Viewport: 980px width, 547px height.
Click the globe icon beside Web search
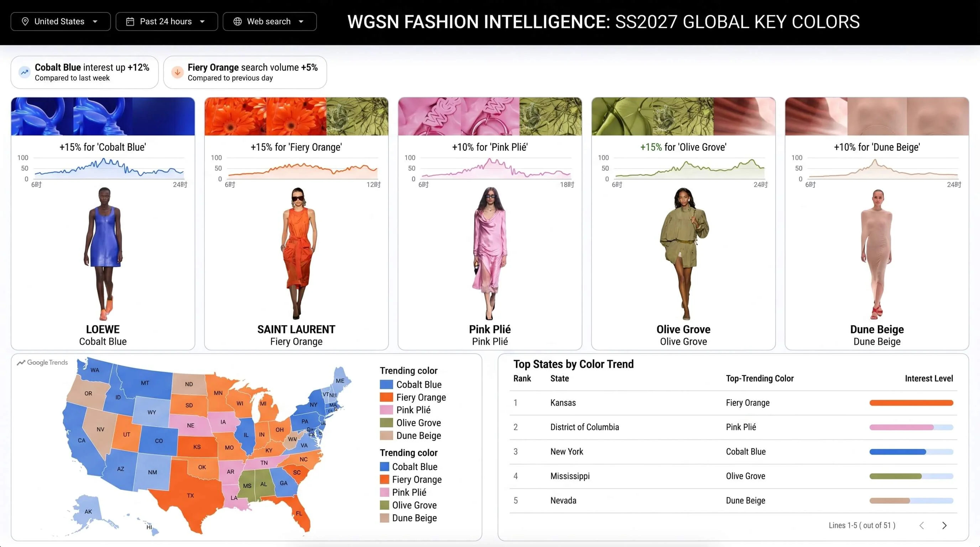pyautogui.click(x=238, y=21)
